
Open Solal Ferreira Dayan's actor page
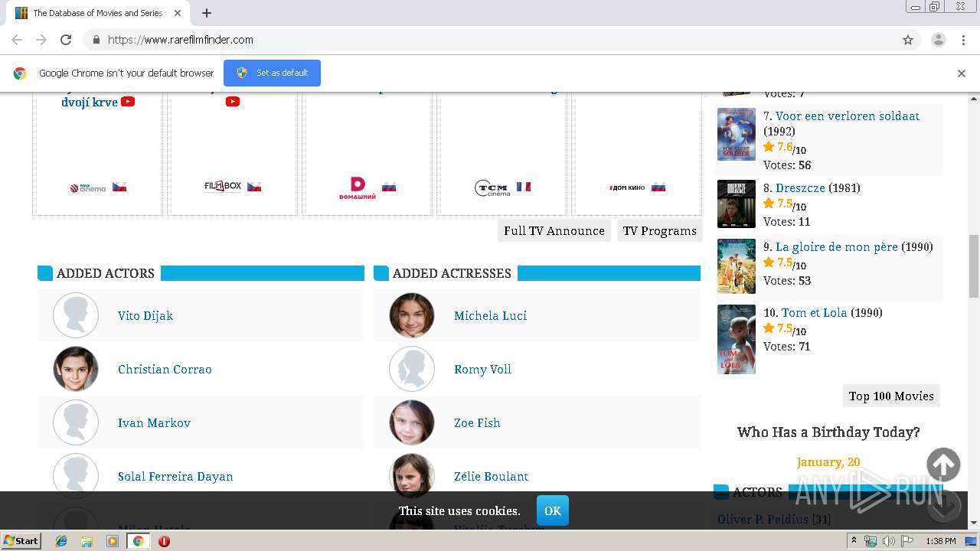175,476
